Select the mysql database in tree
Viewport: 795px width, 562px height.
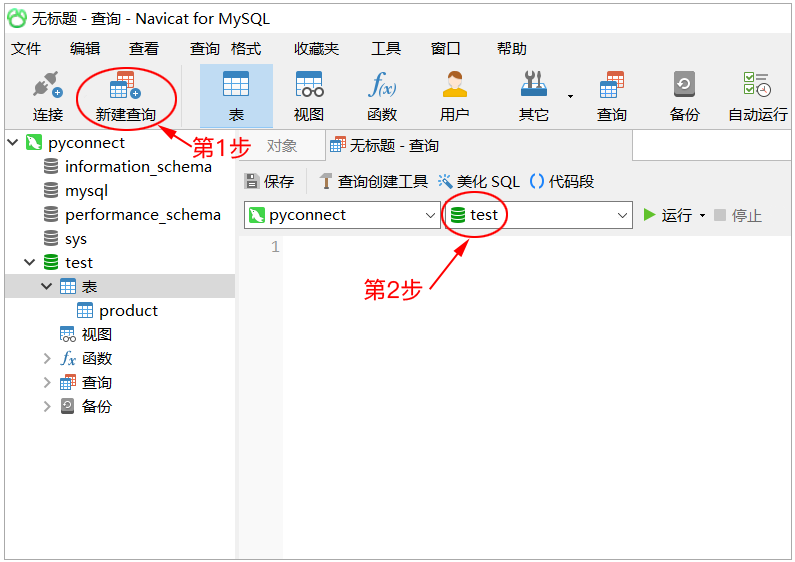(87, 191)
